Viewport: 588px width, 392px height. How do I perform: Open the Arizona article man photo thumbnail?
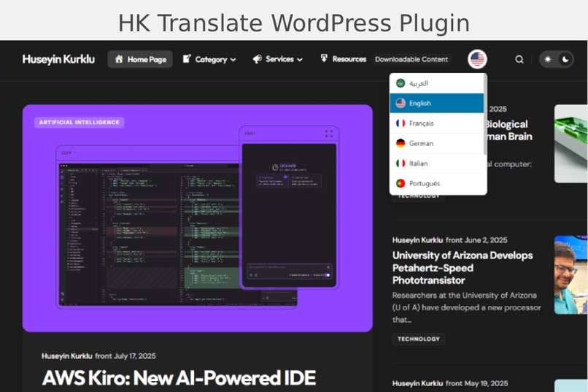click(570, 275)
